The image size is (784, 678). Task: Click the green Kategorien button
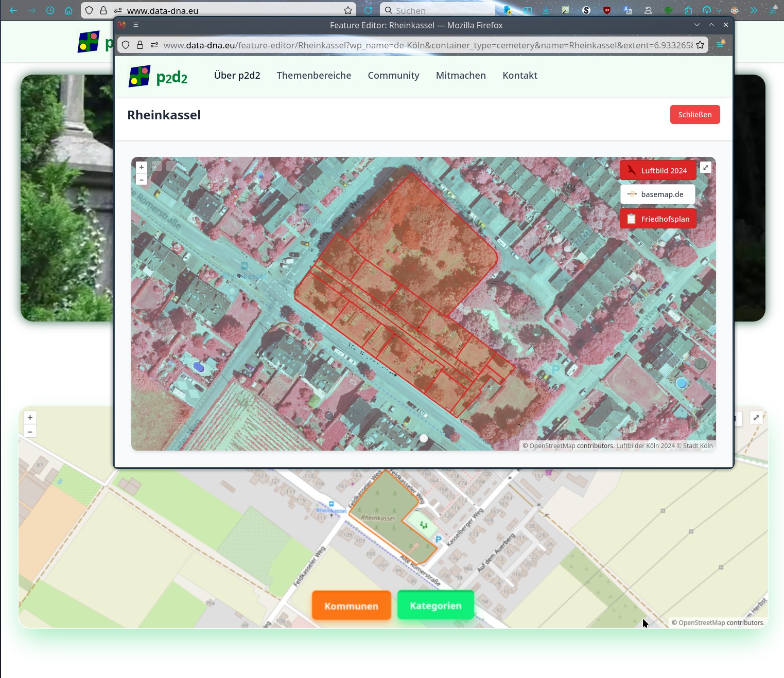[435, 605]
